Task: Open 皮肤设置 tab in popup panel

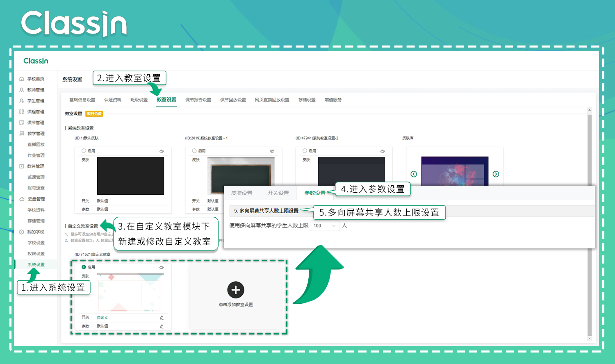Action: click(x=241, y=193)
